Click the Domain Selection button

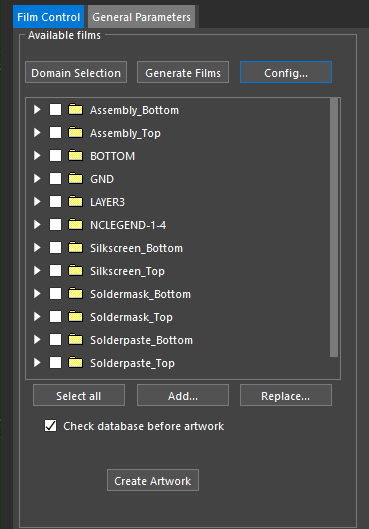point(76,72)
